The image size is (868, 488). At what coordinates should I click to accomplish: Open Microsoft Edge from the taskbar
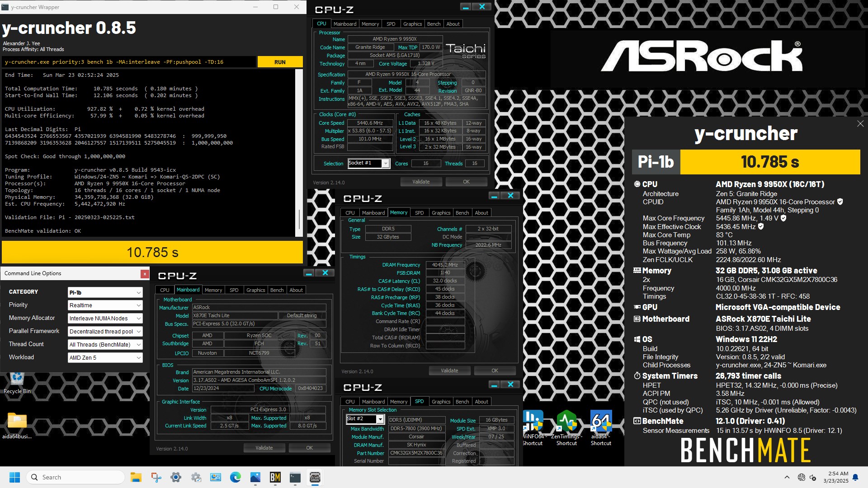pos(235,477)
